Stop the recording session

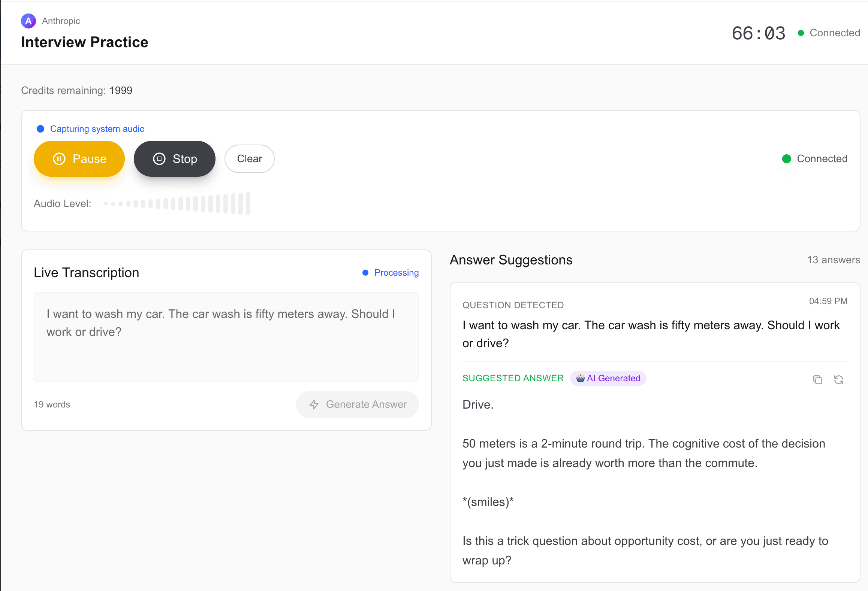tap(174, 159)
